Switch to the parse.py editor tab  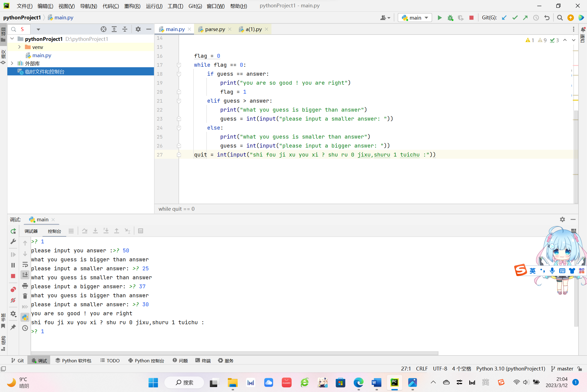215,29
